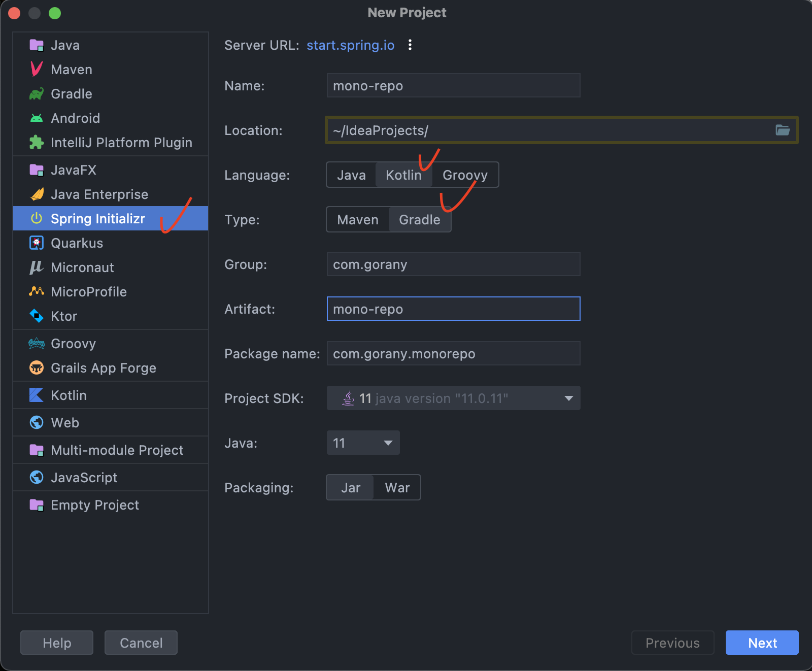Open server URL options three-dot menu
The height and width of the screenshot is (671, 812).
(x=410, y=45)
